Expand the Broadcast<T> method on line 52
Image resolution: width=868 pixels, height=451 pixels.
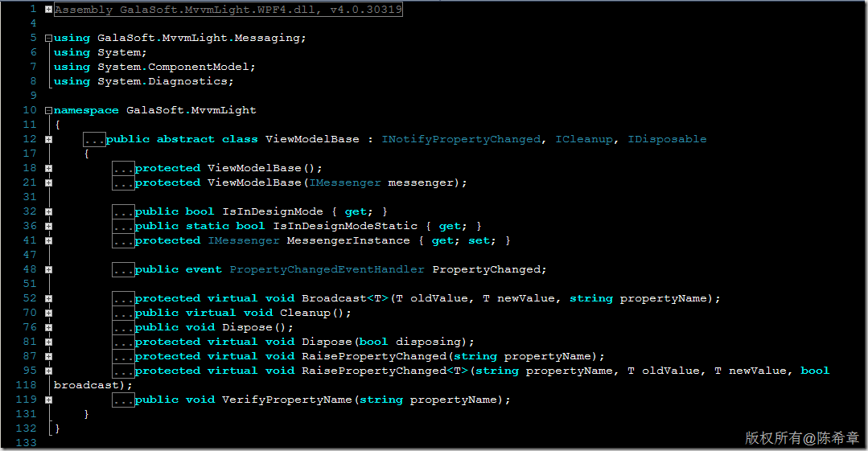pos(49,299)
